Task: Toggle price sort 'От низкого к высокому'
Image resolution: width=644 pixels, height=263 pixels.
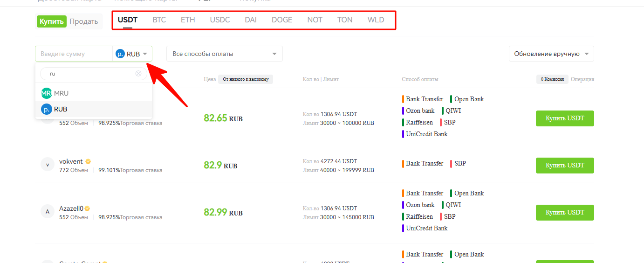Action: coord(246,79)
